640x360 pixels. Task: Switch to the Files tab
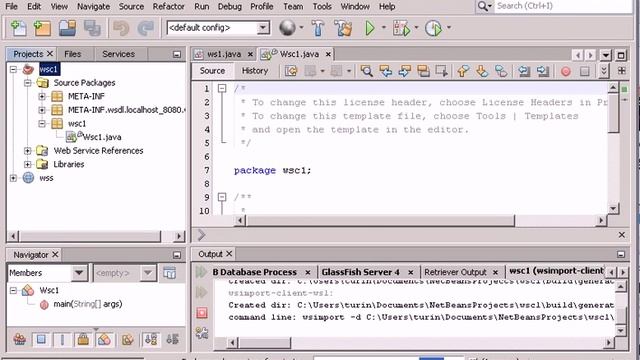(x=73, y=54)
